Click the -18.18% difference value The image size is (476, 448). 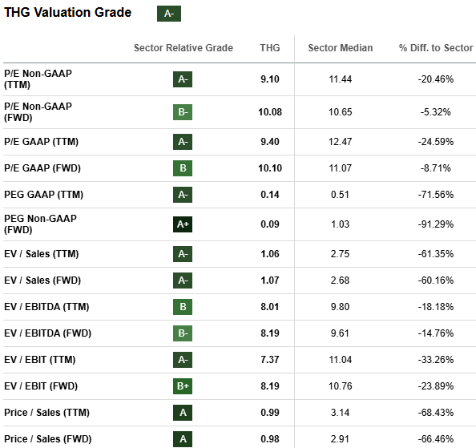tap(436, 307)
